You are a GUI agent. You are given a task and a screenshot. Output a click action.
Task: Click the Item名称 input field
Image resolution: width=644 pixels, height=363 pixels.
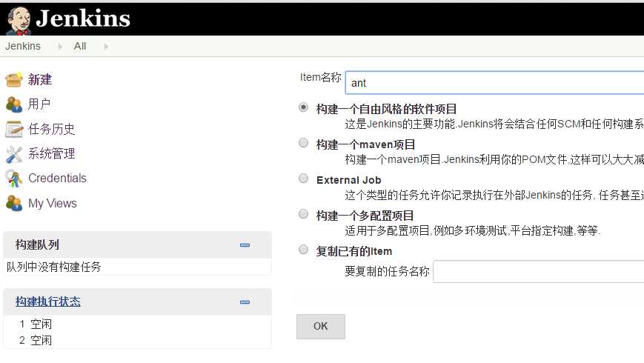[494, 82]
